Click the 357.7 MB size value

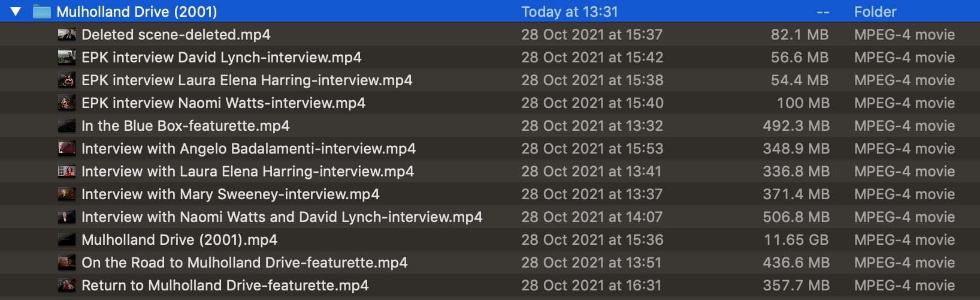(x=796, y=285)
